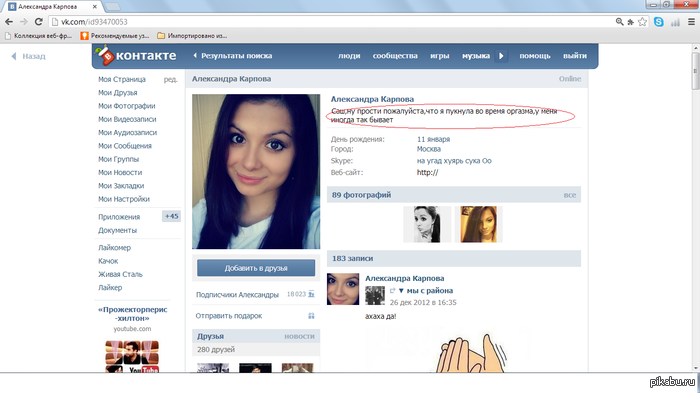
Task: Click the gift icon next to Отправить подарок
Action: coord(311,316)
